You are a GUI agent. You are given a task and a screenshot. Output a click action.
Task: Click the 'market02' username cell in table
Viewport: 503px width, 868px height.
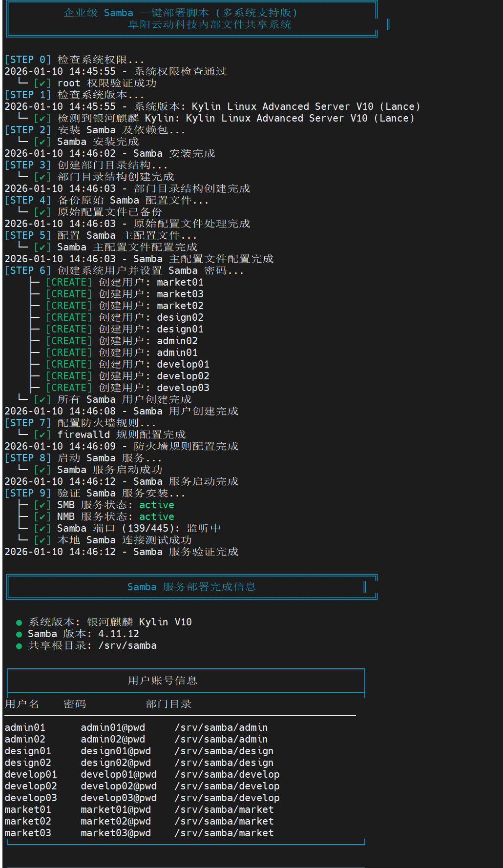28,821
